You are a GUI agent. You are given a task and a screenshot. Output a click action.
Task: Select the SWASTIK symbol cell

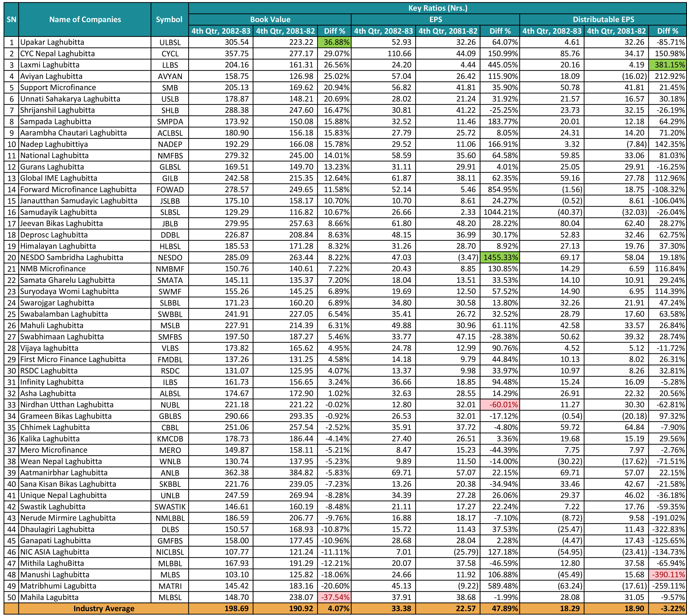[170, 507]
